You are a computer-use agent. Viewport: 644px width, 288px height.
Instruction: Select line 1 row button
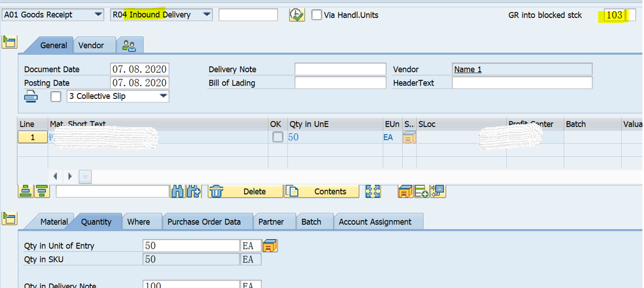click(32, 137)
